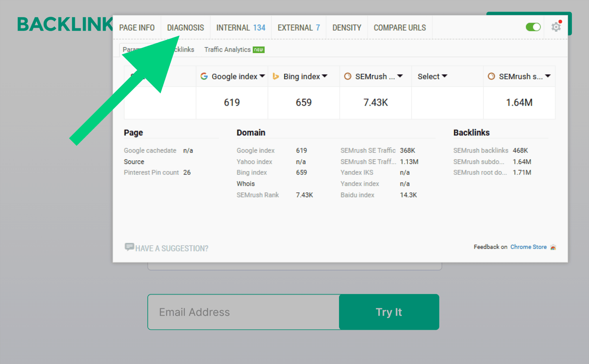Toggle the green extension on/off switch
Image resolution: width=589 pixels, height=364 pixels.
click(x=533, y=27)
